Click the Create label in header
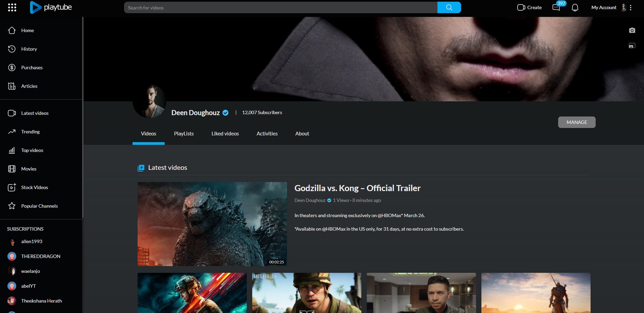This screenshot has width=644, height=313. [x=534, y=7]
